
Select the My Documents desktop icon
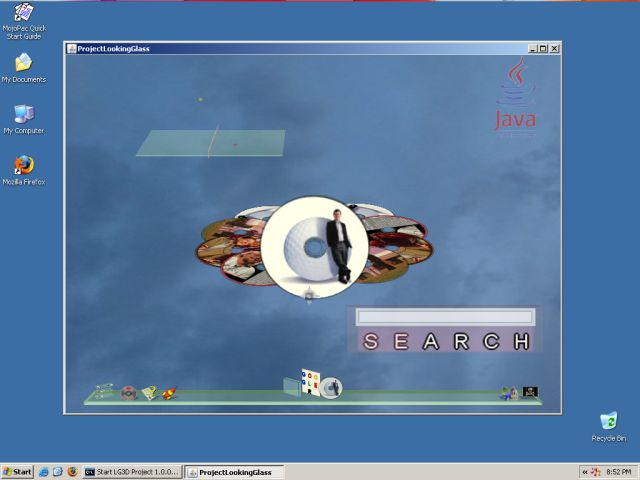point(24,68)
